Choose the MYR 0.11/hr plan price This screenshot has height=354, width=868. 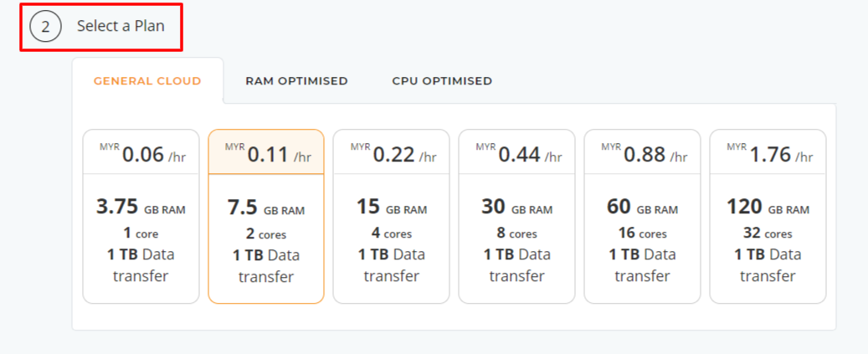[x=266, y=154]
